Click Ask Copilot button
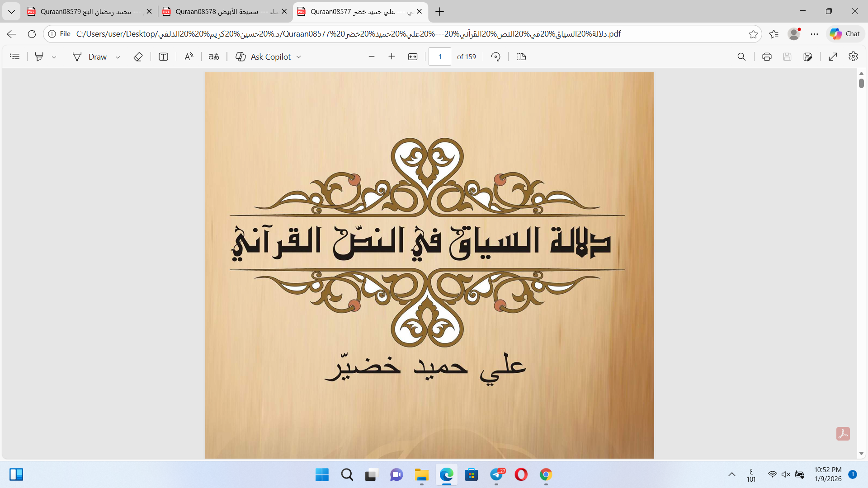Image resolution: width=868 pixels, height=488 pixels. click(x=264, y=56)
